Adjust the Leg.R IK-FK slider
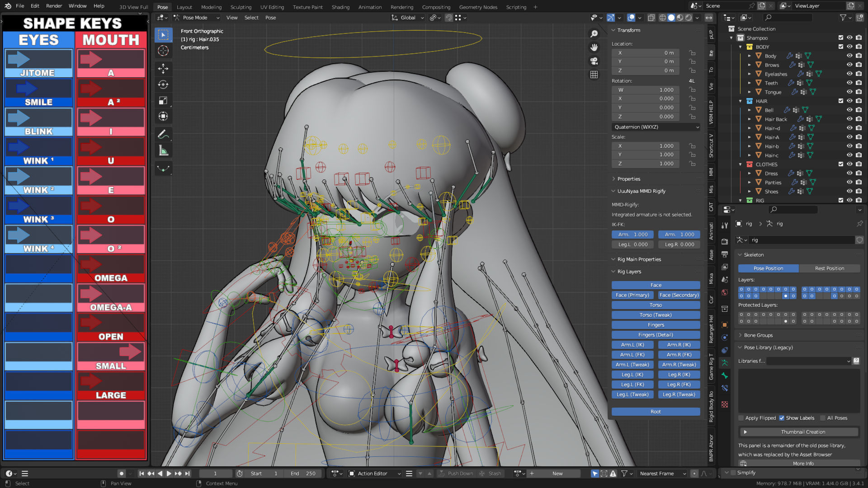 tap(679, 244)
